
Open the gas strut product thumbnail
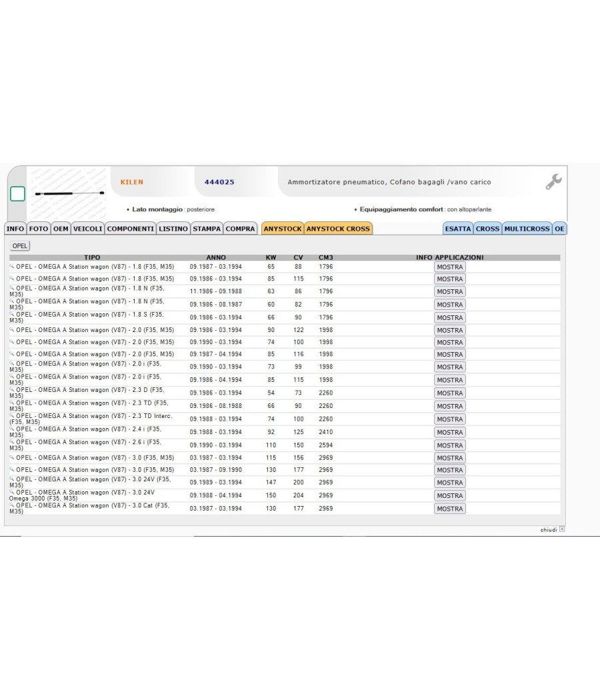69,193
